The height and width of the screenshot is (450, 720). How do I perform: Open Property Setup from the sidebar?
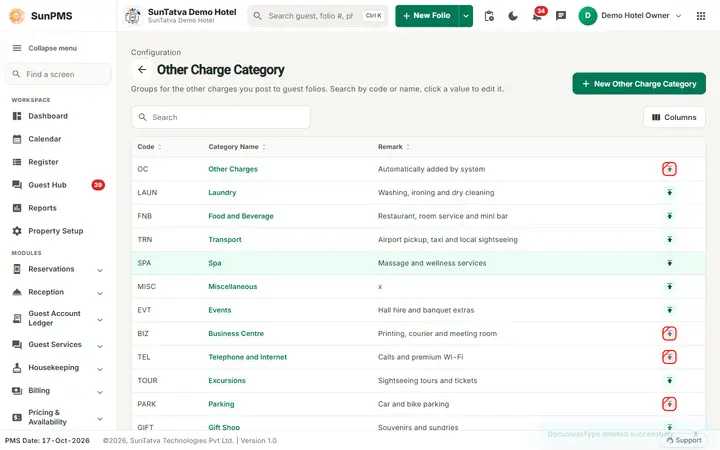click(58, 231)
